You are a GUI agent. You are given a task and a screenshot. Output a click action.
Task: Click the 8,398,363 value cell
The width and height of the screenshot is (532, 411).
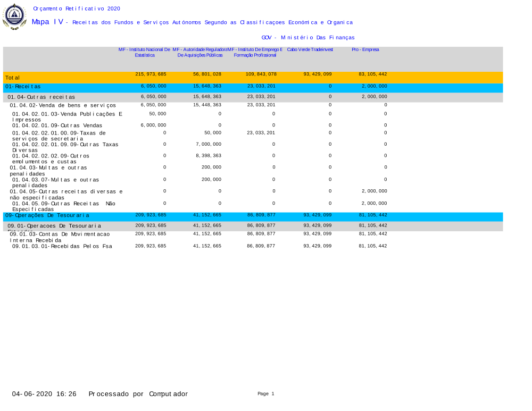point(208,155)
